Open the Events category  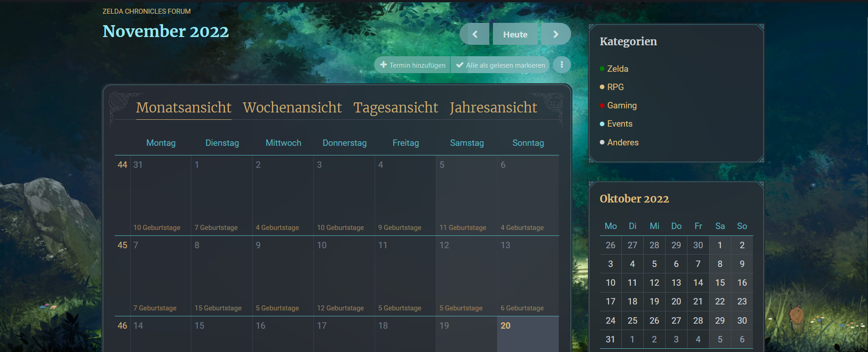(x=619, y=123)
